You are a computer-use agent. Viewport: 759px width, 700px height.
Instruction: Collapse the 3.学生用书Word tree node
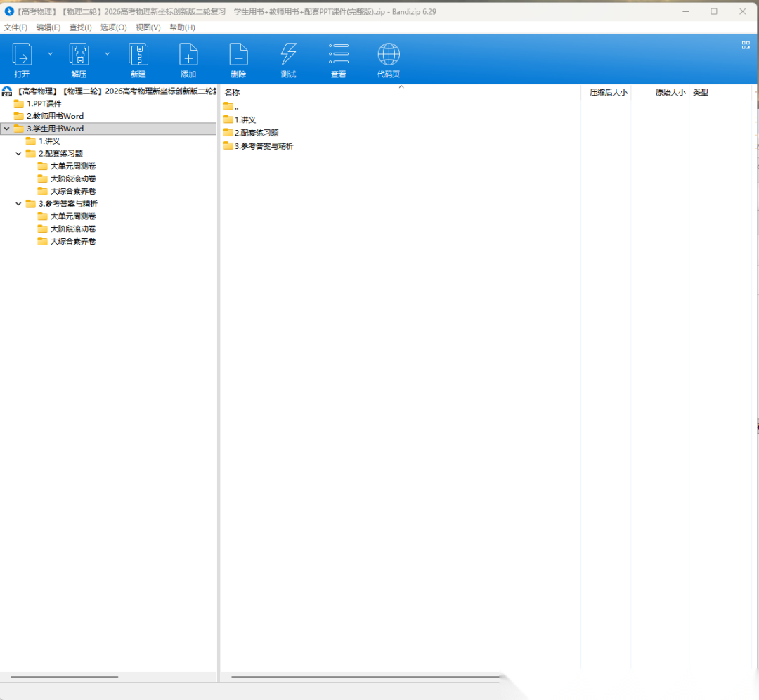6,129
